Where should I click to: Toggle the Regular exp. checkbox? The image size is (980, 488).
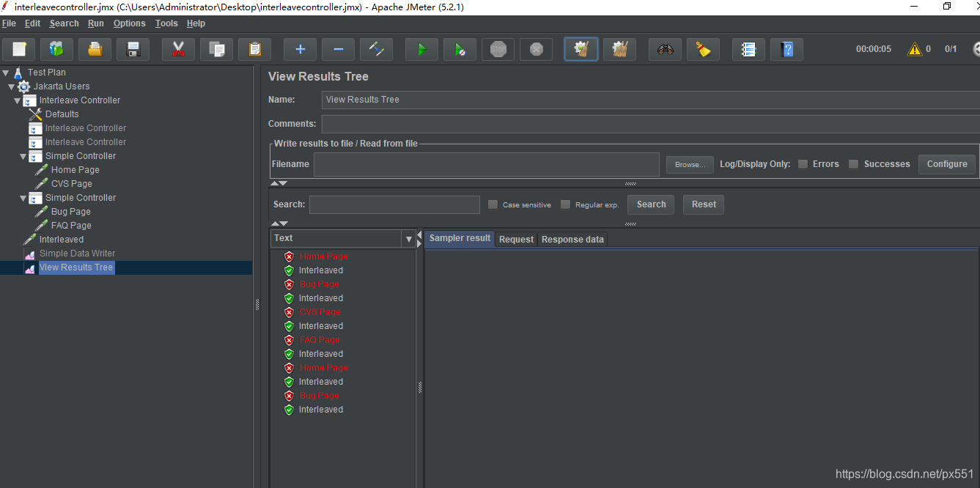(565, 204)
